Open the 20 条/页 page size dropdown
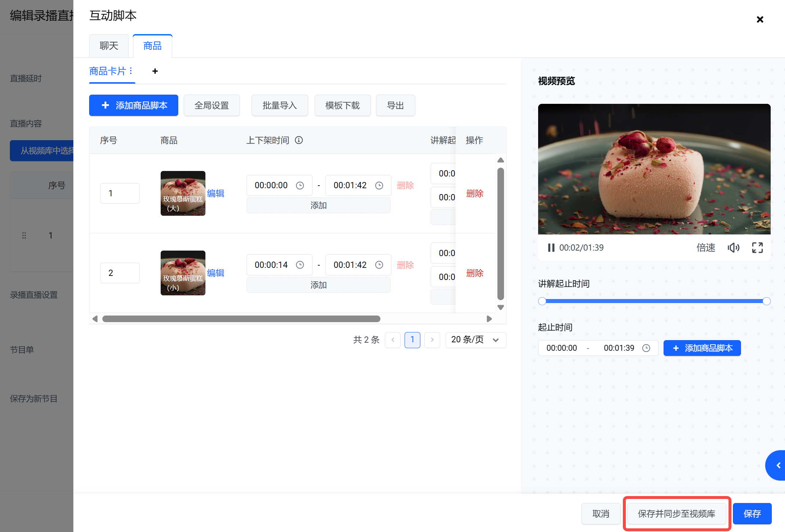Viewport: 785px width, 532px height. 475,340
